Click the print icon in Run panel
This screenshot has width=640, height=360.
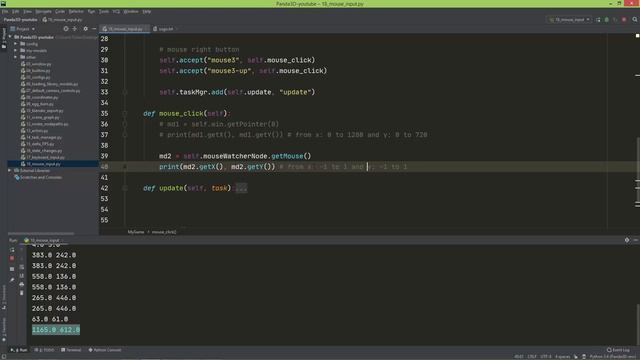pos(22,284)
